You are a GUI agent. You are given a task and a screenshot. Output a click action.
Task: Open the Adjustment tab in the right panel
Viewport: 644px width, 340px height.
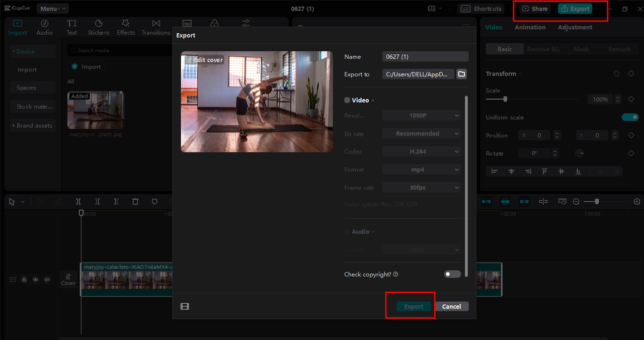(575, 27)
